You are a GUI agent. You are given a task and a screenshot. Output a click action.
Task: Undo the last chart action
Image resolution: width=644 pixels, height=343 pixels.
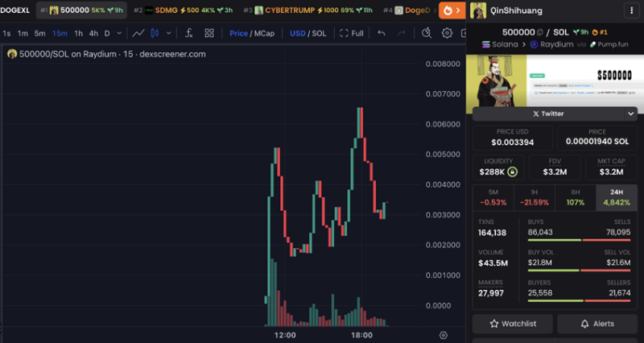coord(381,33)
